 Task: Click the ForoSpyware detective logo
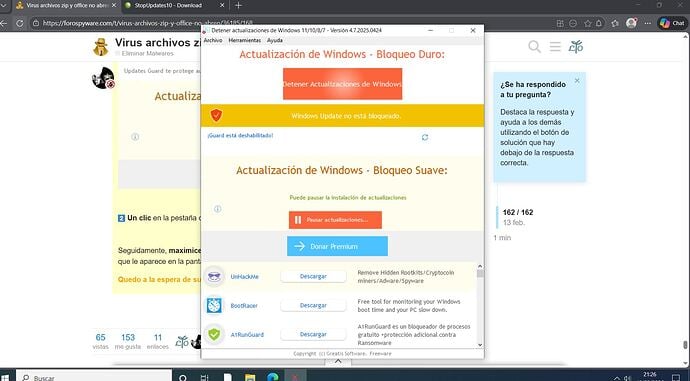[101, 47]
